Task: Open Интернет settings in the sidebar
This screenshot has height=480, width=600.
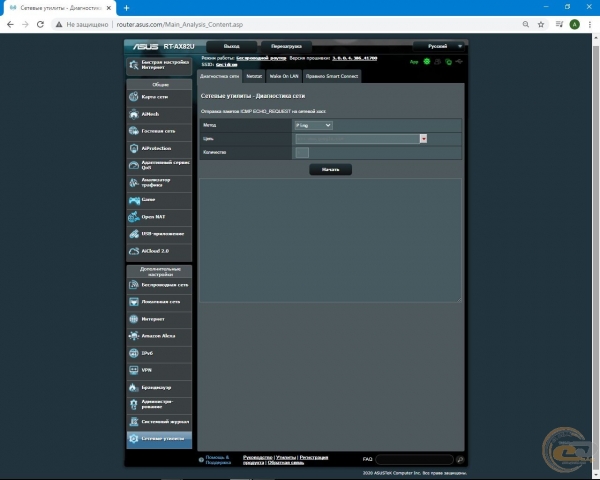Action: tap(159, 319)
